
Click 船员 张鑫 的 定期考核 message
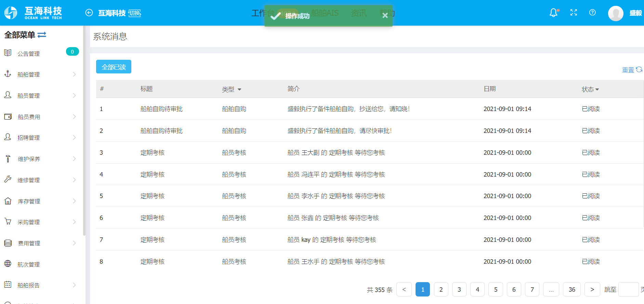click(x=333, y=218)
